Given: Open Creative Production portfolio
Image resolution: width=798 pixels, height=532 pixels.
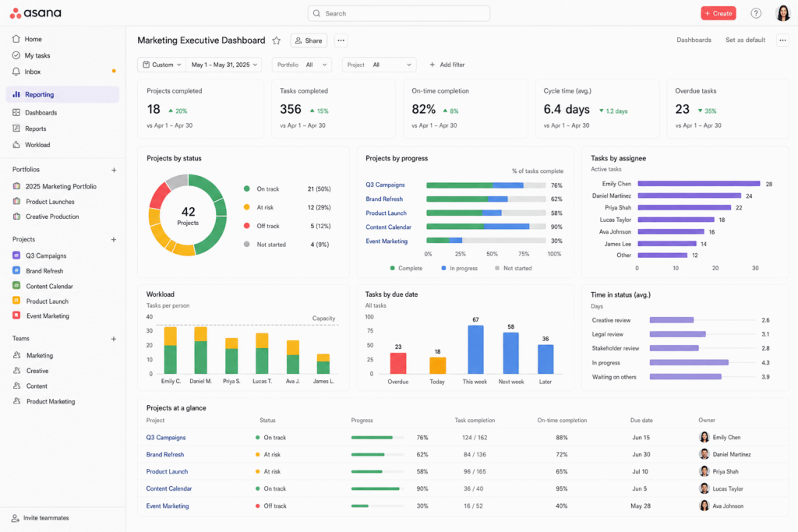Looking at the screenshot, I should click(52, 217).
